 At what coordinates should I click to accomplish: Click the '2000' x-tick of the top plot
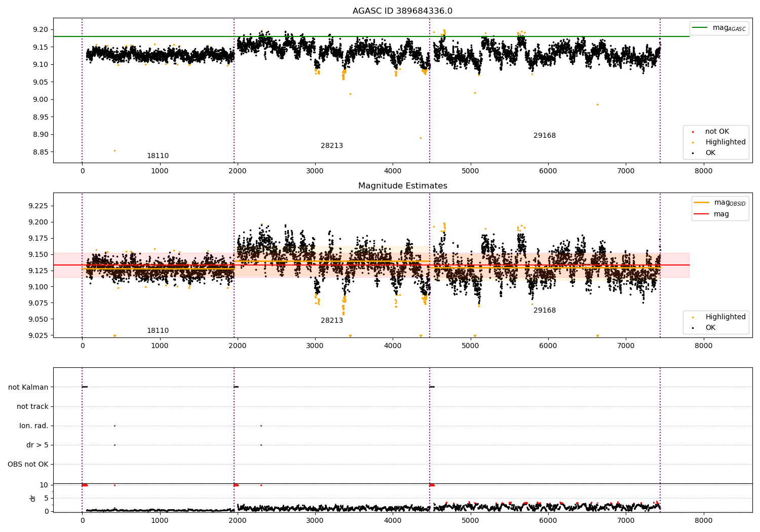pos(238,171)
